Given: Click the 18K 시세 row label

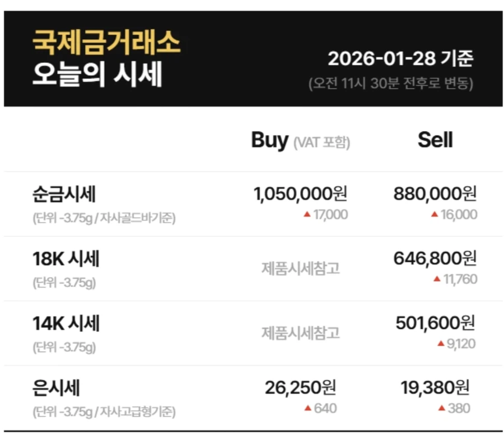Looking at the screenshot, I should (66, 259).
